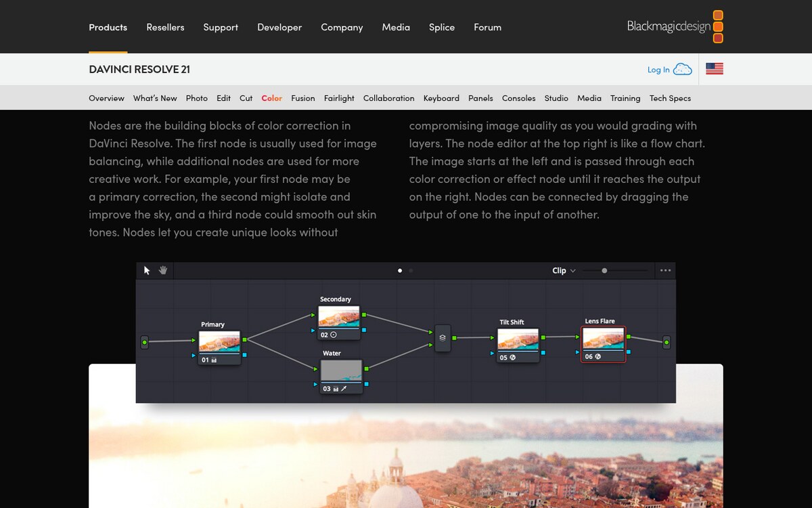The height and width of the screenshot is (508, 812).
Task: Go to the Fusion tab
Action: tap(303, 98)
